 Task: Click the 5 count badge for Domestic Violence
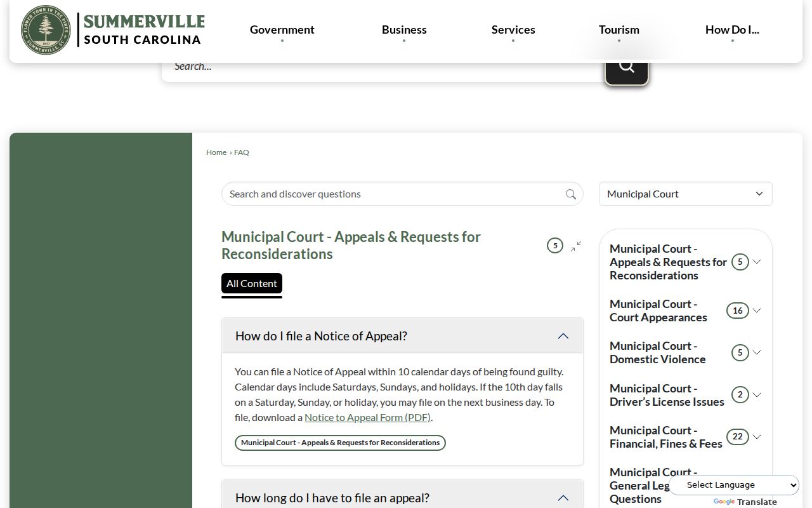pos(740,352)
